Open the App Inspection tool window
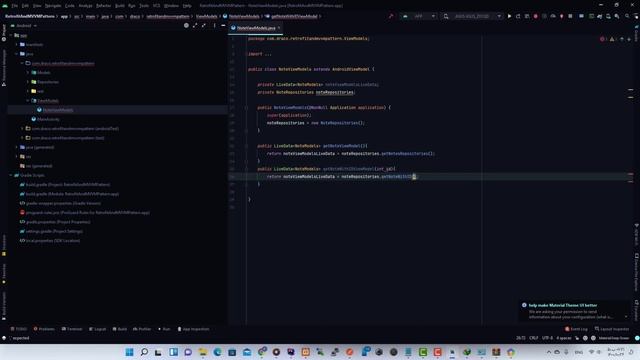 pyautogui.click(x=193, y=329)
